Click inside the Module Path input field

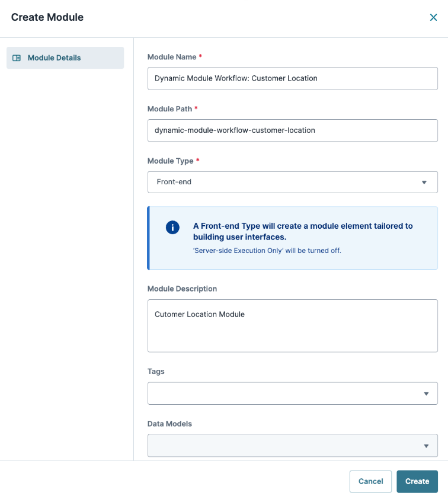click(292, 130)
